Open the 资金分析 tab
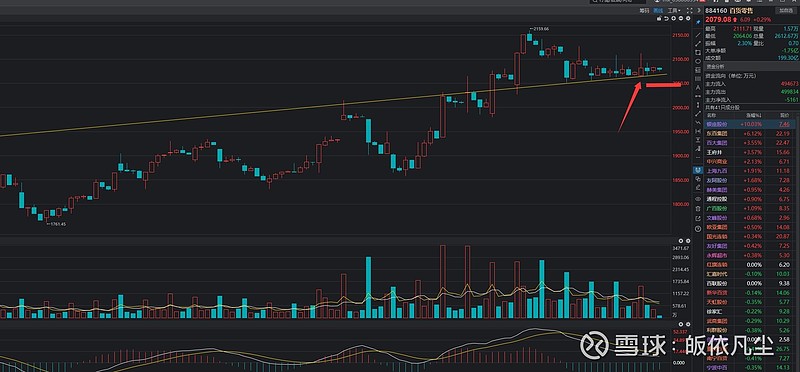 (x=715, y=67)
